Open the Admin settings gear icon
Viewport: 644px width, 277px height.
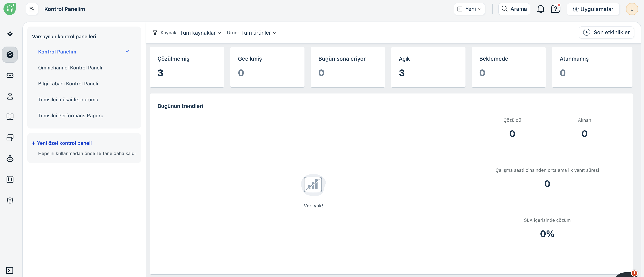pos(10,200)
